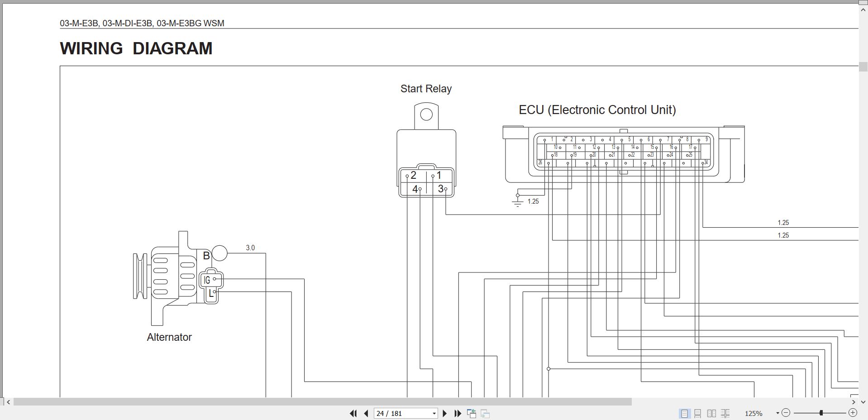This screenshot has height=420, width=868.
Task: Switch to continuous facing layout
Action: (x=725, y=413)
